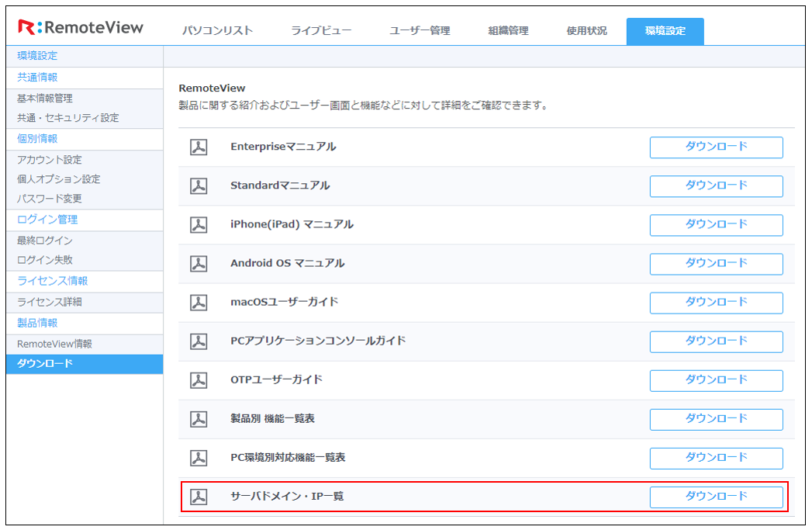Viewport: 812px width, 530px height.
Task: Click the PDF icon beside OTPユーザーガイド
Action: (x=199, y=380)
